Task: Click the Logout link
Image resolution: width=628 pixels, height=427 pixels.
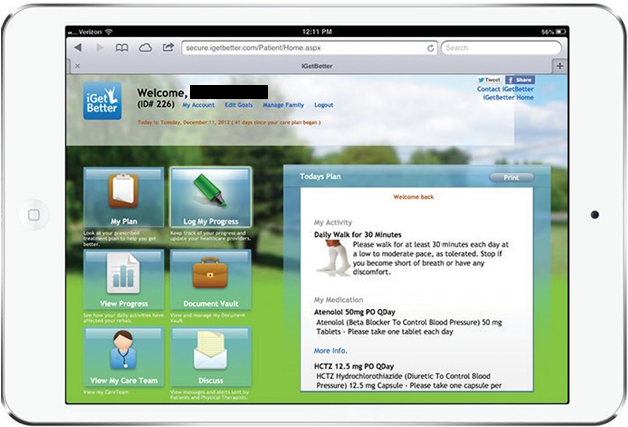Action: click(324, 105)
